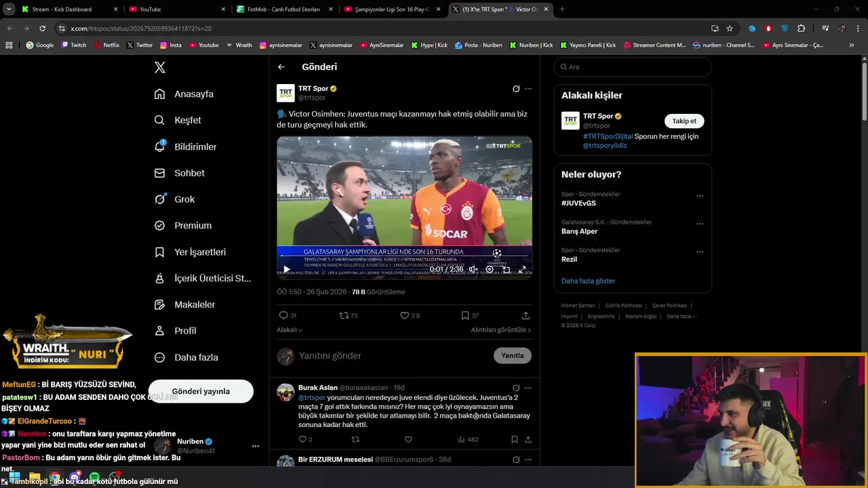This screenshot has width=868, height=488.
Task: Open the #JUVEvGS trending topic
Action: click(x=578, y=203)
